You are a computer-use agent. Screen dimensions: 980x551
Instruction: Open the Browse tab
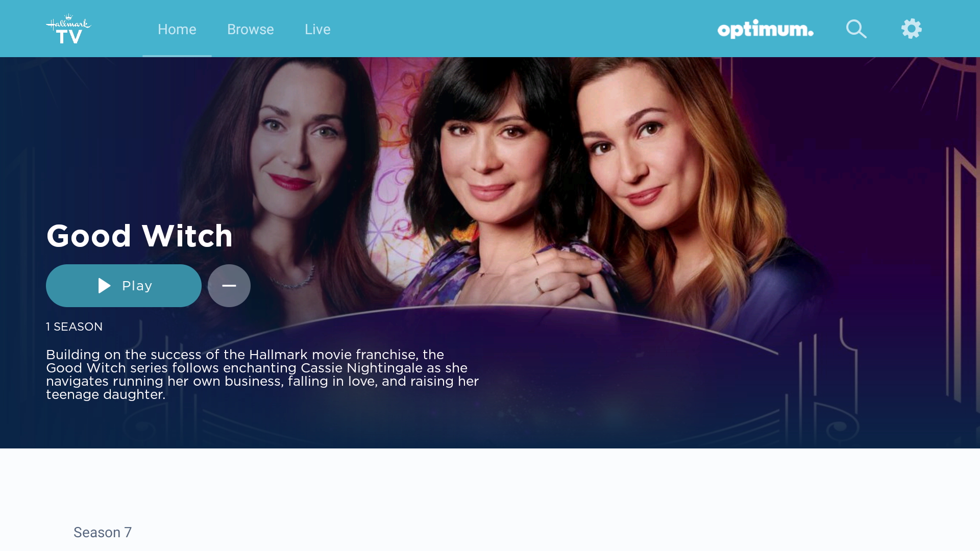251,29
